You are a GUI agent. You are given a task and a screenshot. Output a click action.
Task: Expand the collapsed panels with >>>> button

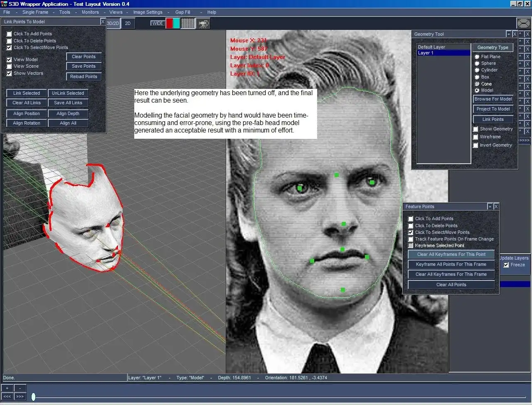coord(524,140)
